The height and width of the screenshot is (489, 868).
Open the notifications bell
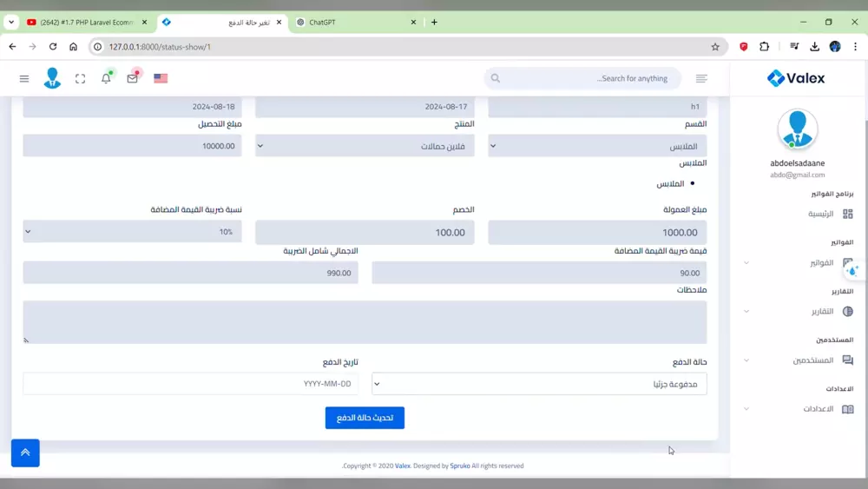tap(106, 78)
